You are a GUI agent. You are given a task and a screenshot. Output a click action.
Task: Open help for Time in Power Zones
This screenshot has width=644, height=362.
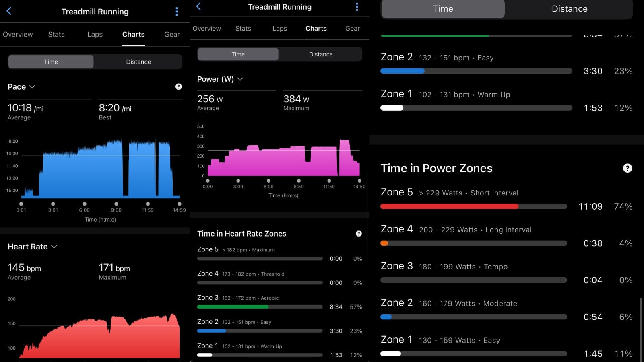pos(627,168)
